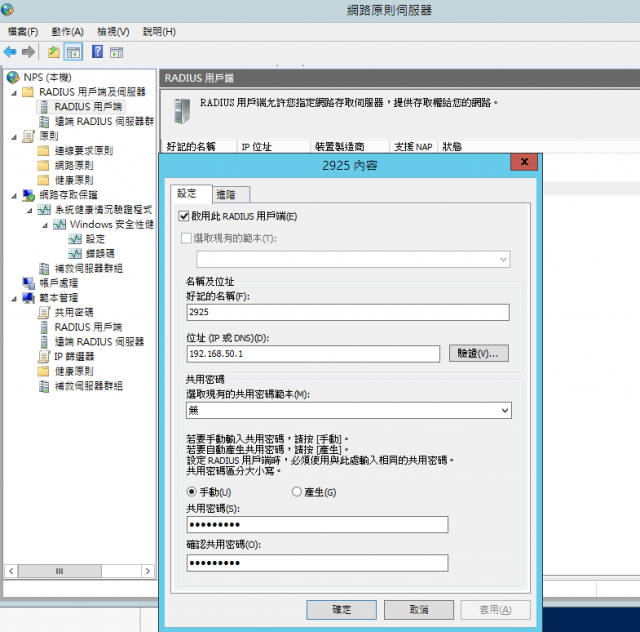Click the 設定 icon under Windows 安全性健

(x=75, y=239)
